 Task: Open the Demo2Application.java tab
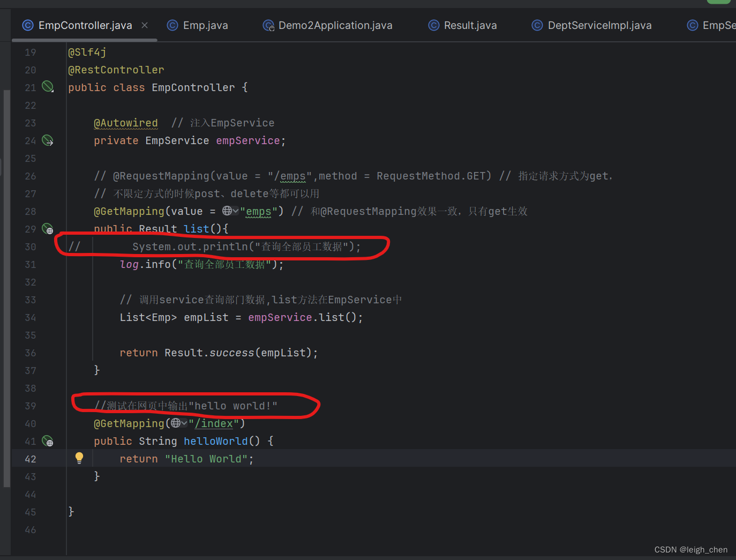[x=335, y=25]
